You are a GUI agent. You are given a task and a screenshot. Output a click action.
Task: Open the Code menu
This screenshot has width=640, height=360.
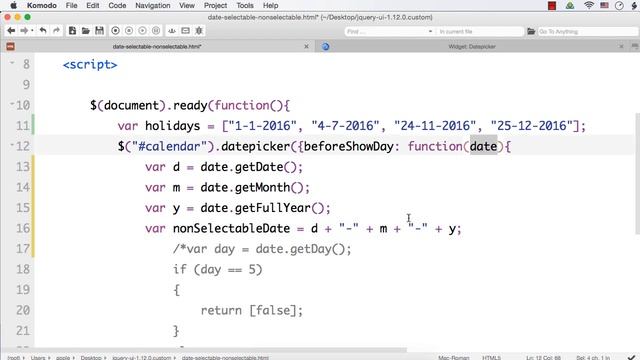coord(117,5)
